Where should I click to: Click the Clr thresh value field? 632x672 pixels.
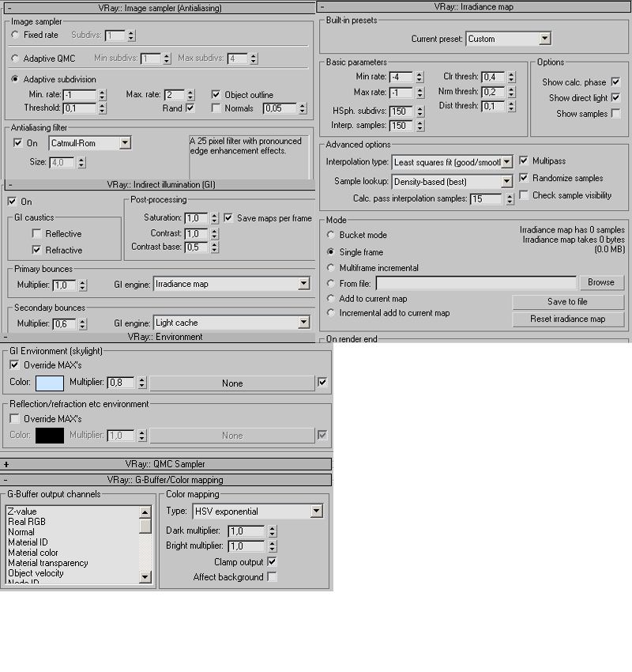494,77
